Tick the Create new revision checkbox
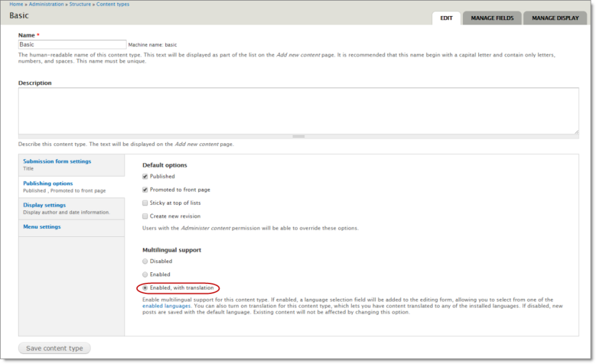This screenshot has width=596, height=364. (145, 216)
